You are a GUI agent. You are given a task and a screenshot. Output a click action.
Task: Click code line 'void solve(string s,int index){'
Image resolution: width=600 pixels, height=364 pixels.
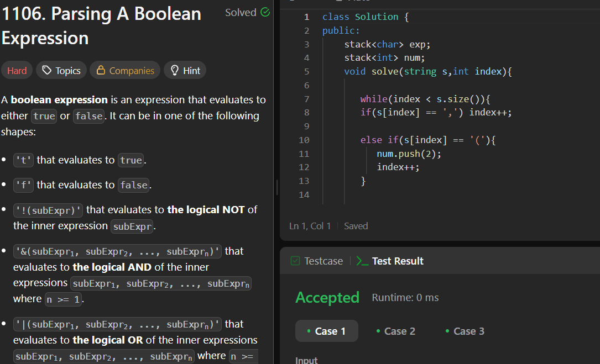click(428, 71)
